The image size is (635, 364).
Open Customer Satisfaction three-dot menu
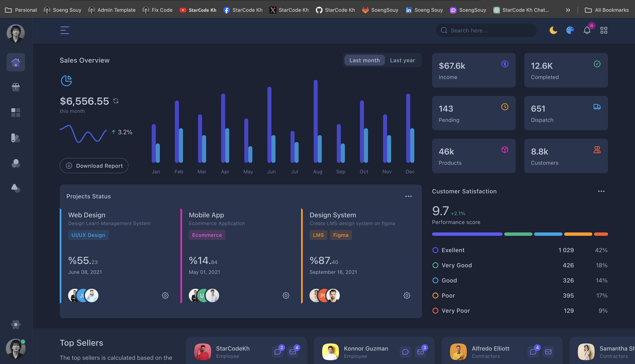(601, 191)
